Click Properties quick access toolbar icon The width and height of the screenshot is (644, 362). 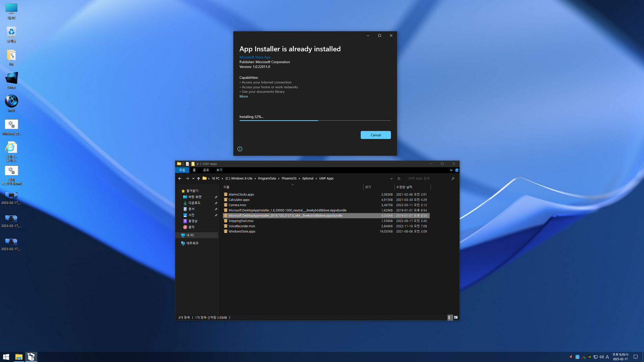[x=187, y=164]
